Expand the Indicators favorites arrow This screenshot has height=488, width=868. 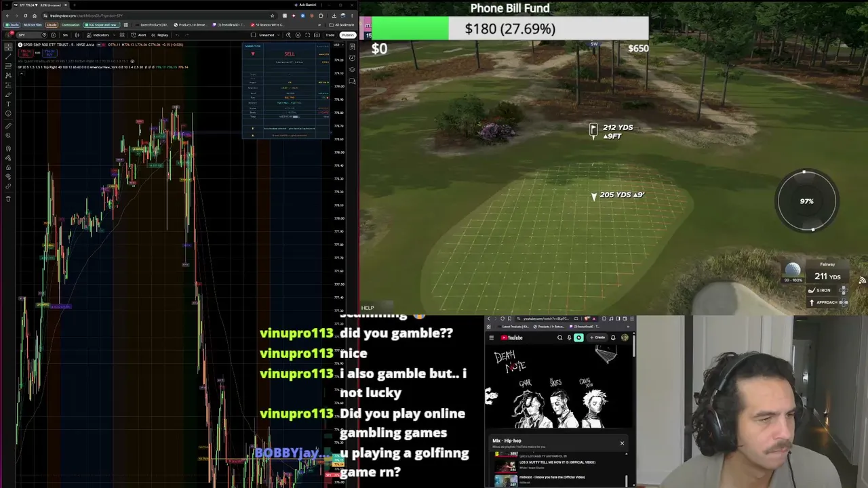[113, 35]
